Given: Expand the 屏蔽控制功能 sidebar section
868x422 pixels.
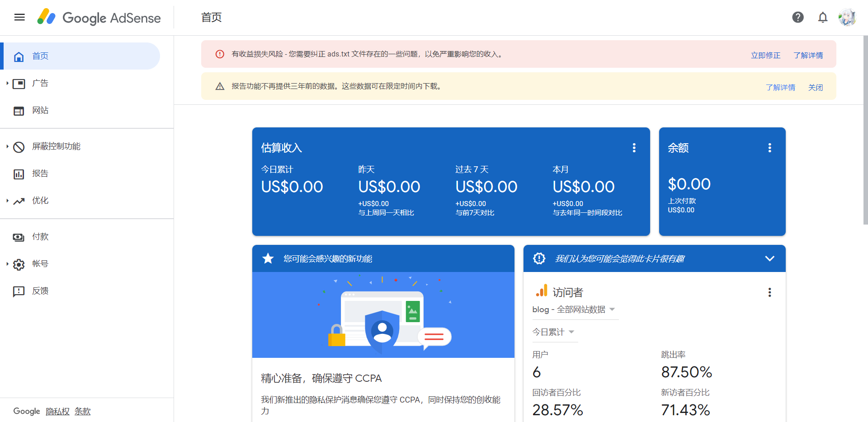Looking at the screenshot, I should click(8, 146).
